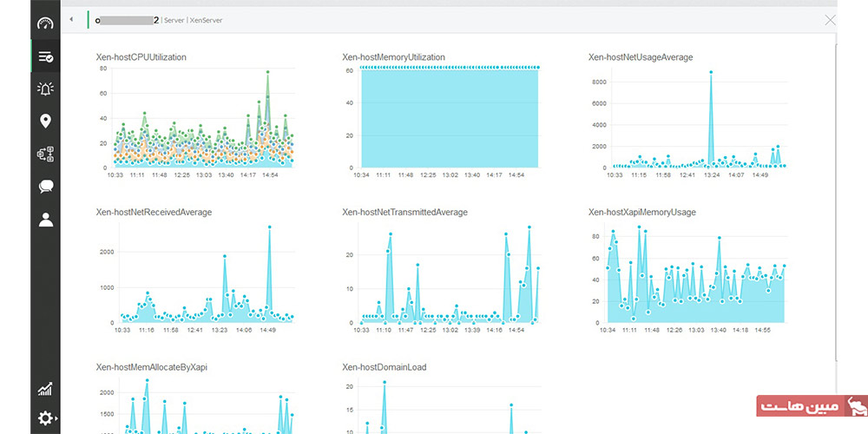Open the Xen-hostDomainLoad chart title
Image resolution: width=868 pixels, height=434 pixels.
[x=385, y=367]
